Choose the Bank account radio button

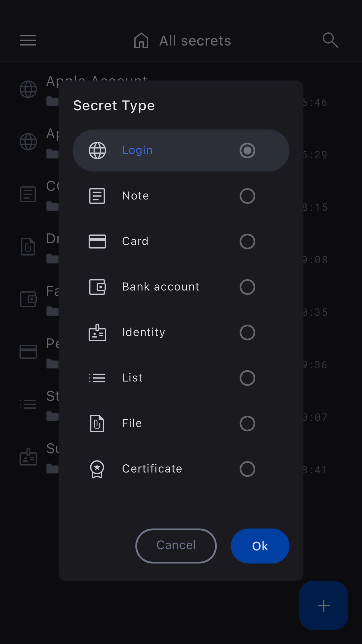(x=247, y=287)
